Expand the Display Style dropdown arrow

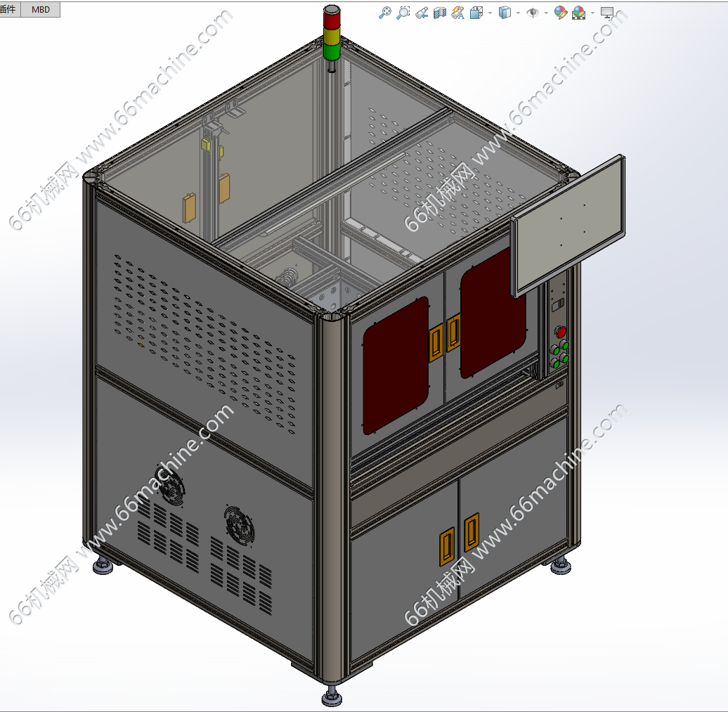pos(518,13)
